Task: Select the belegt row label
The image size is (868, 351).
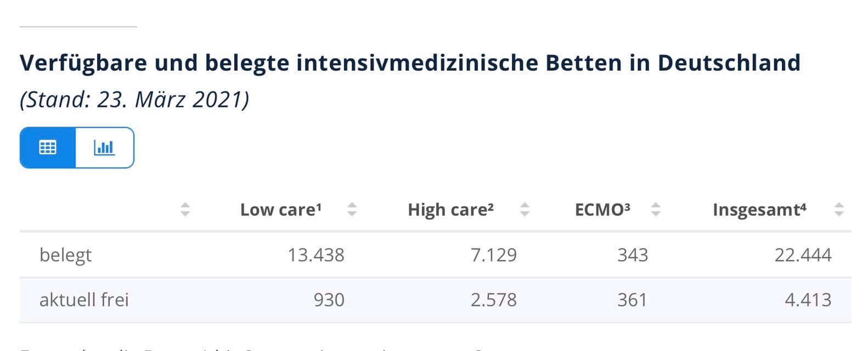Action: [65, 255]
